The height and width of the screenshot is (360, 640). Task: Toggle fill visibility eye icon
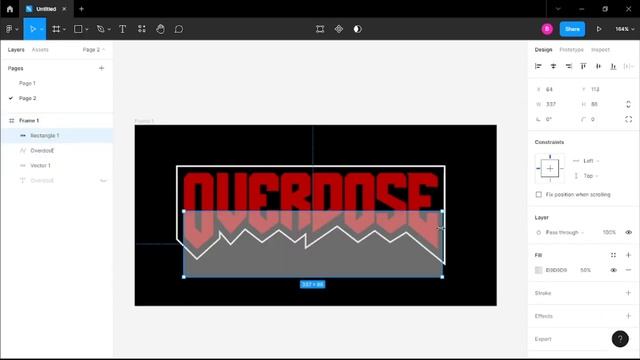(613, 270)
